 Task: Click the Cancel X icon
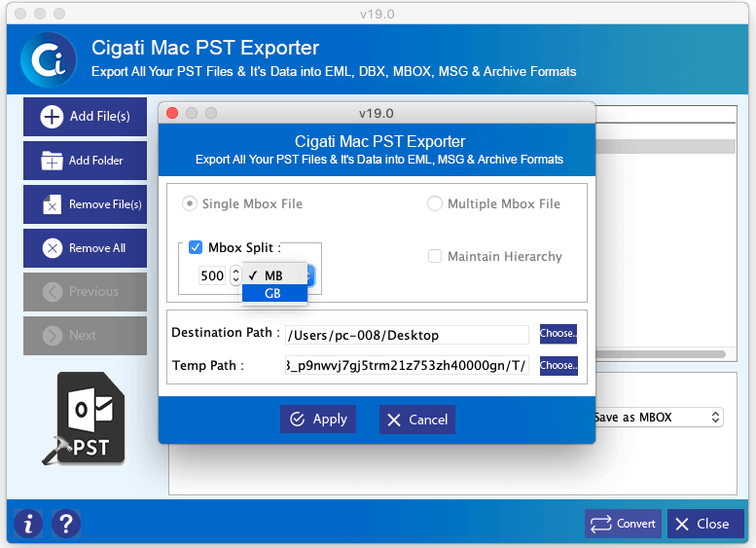click(394, 420)
